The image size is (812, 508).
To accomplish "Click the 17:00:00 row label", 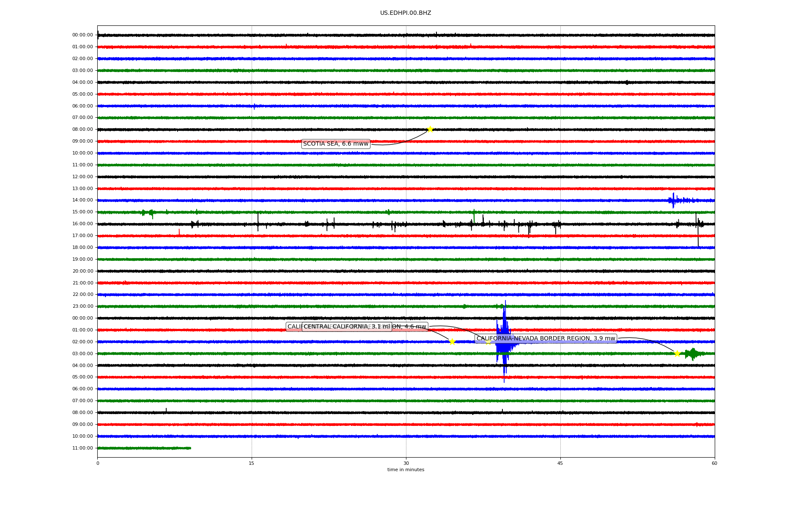I will (x=82, y=235).
